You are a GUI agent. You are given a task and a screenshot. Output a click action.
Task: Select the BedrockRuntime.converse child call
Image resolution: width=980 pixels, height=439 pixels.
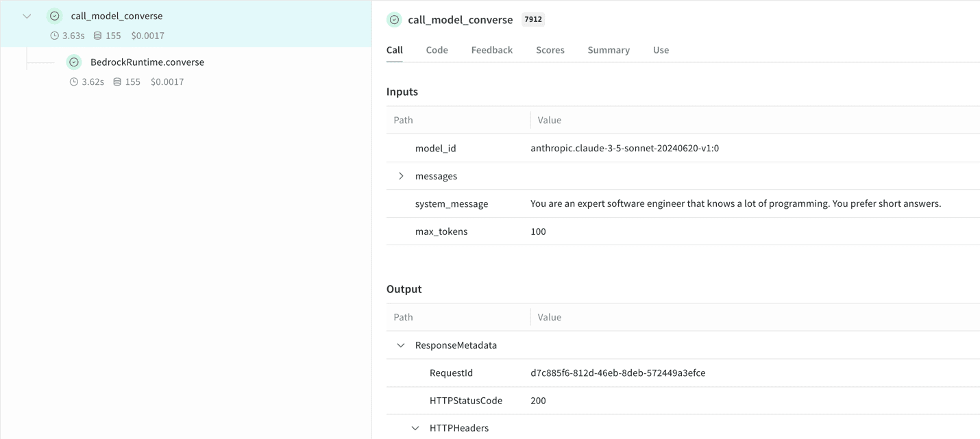pyautogui.click(x=147, y=62)
